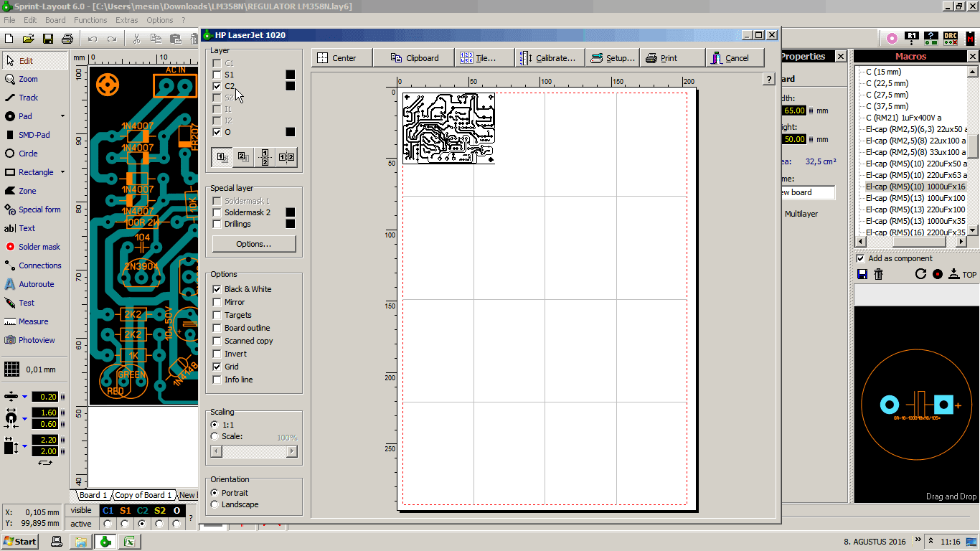Select the Track drawing tool

pyautogui.click(x=28, y=98)
